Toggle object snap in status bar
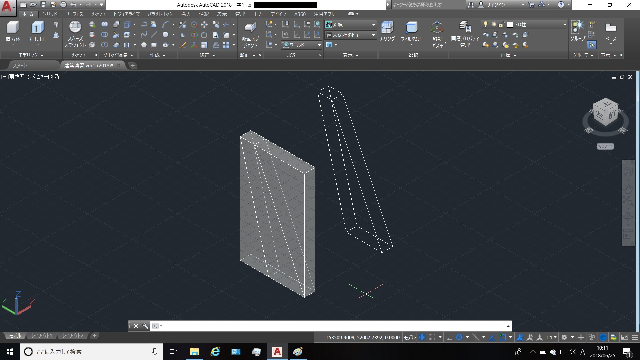Viewport: 640px width, 360px height. click(x=503, y=337)
